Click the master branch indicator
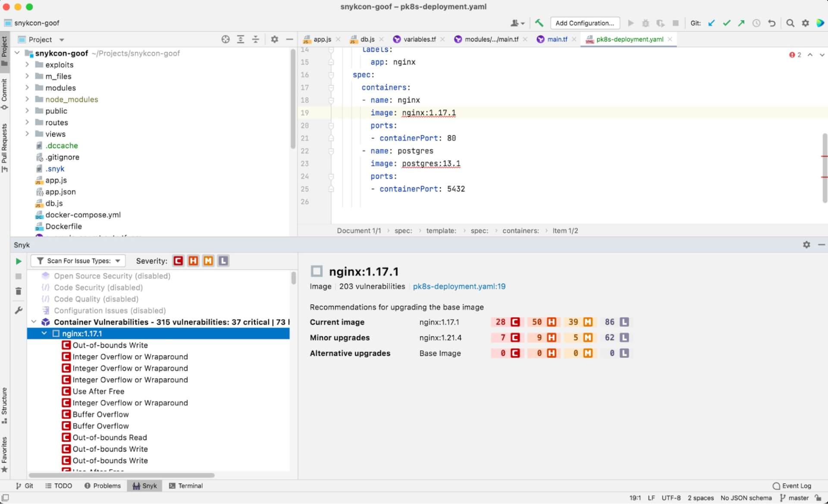Screen dimensions: 828x504 [x=794, y=498]
